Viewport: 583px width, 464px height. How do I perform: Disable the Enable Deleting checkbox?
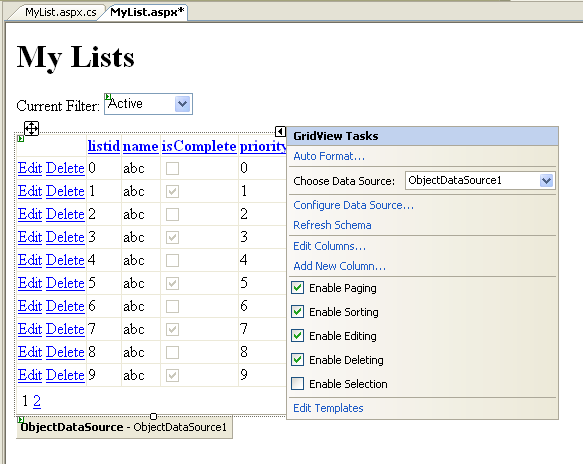(297, 360)
